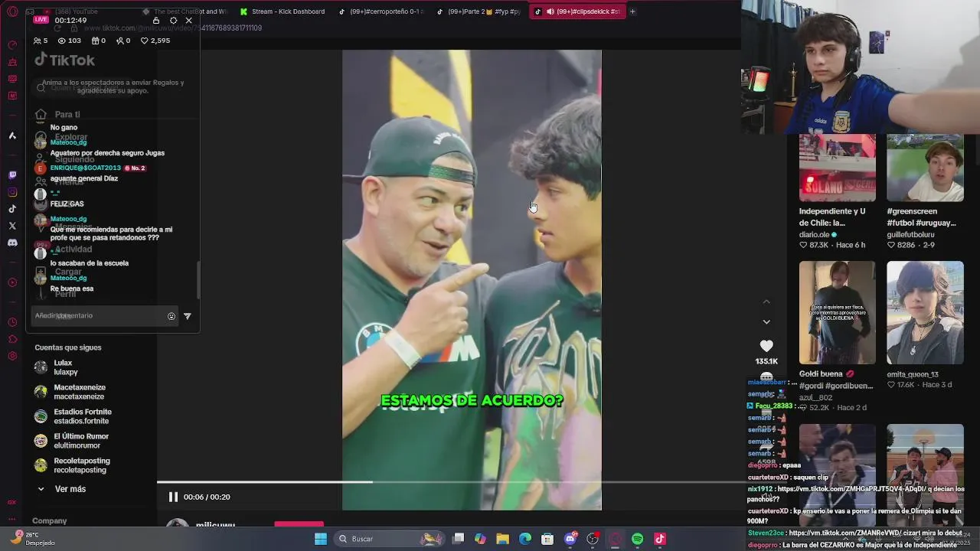Open Microsoft Store from the taskbar

[547, 539]
